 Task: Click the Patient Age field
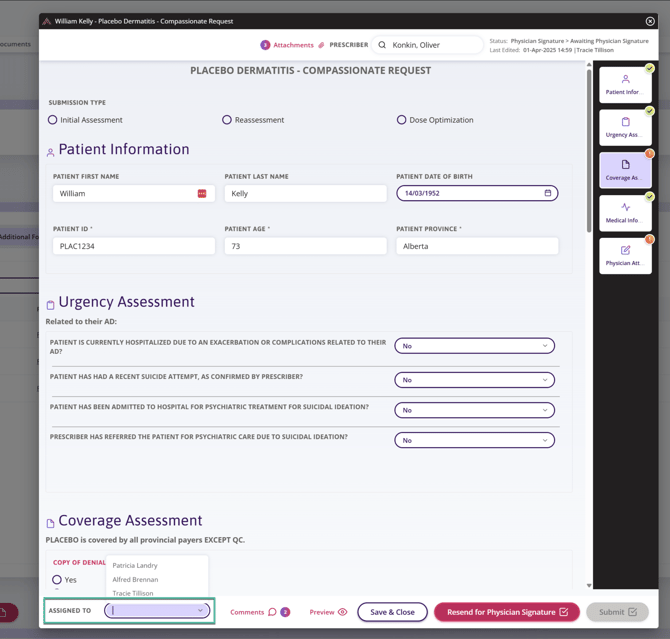(x=306, y=246)
